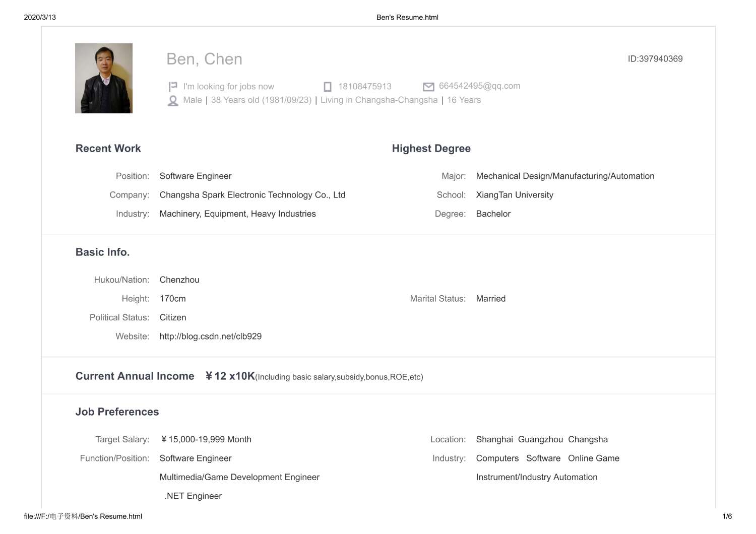The width and height of the screenshot is (756, 534).
Task: Select the candidate profile photo
Action: pyautogui.click(x=103, y=78)
